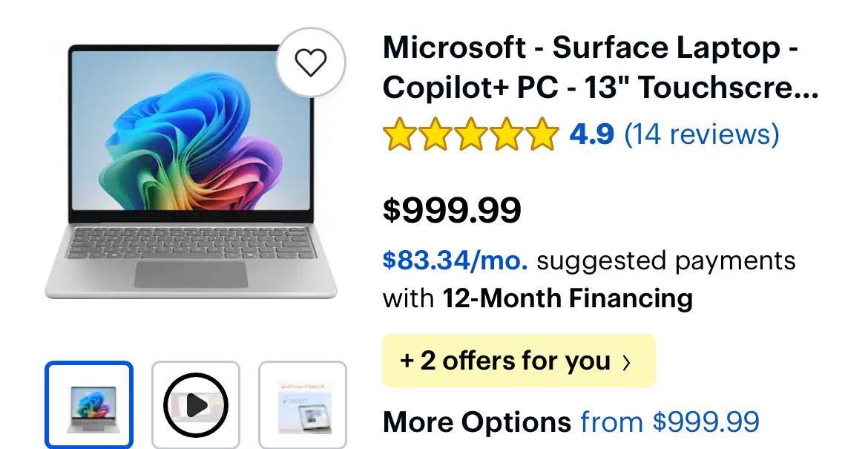
Task: Click the main Surface Laptop image
Action: coord(191,172)
